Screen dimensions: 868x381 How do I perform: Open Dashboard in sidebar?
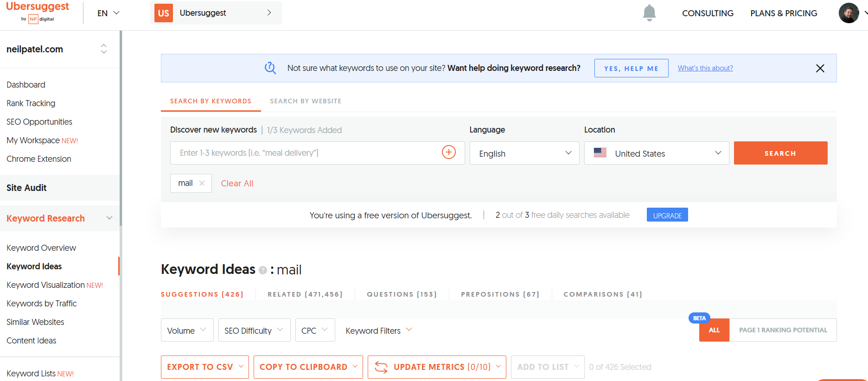tap(26, 85)
